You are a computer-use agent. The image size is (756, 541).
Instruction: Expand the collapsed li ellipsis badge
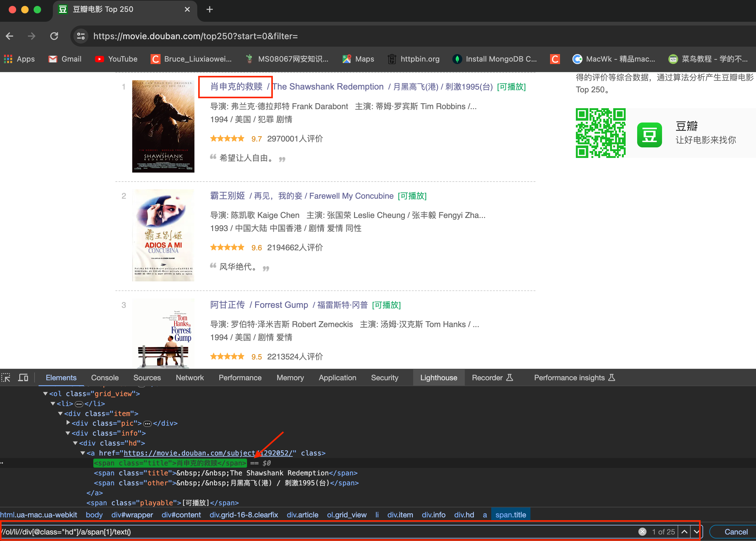click(79, 404)
